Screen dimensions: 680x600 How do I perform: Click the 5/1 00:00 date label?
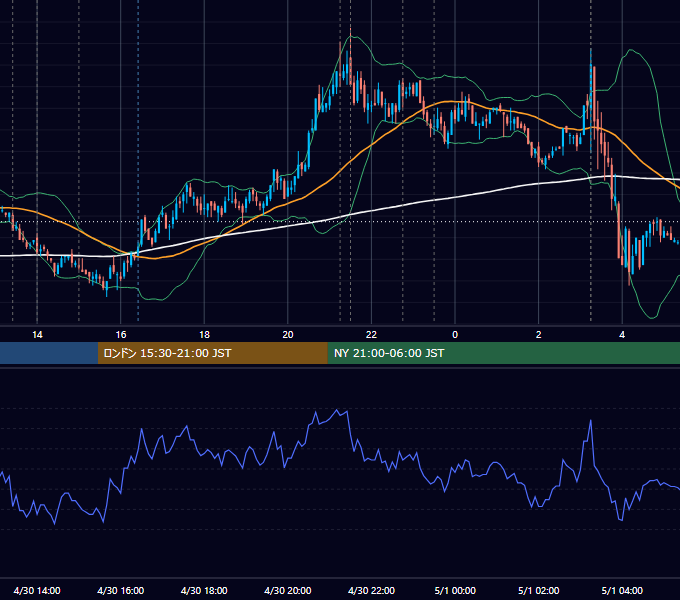(455, 590)
